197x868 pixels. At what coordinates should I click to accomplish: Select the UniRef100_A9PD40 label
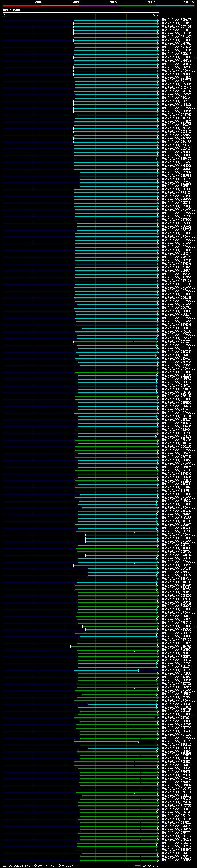coord(177,64)
